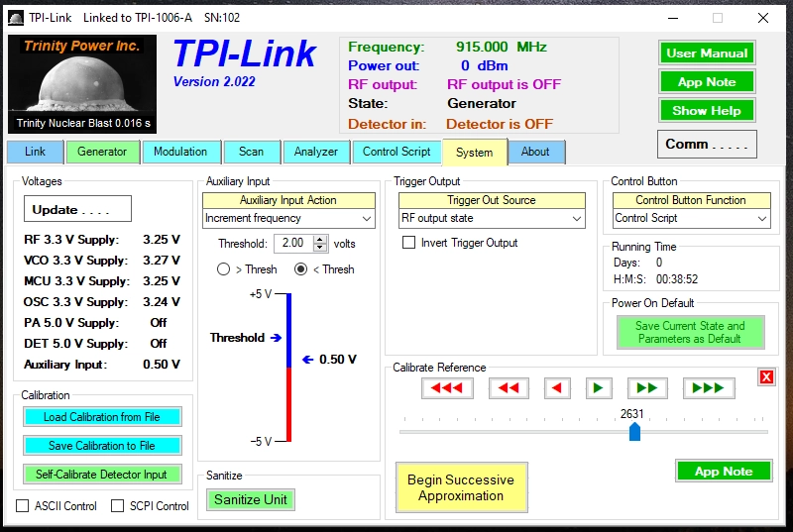Switch to the Generator tab
The image size is (793, 532).
tap(102, 152)
